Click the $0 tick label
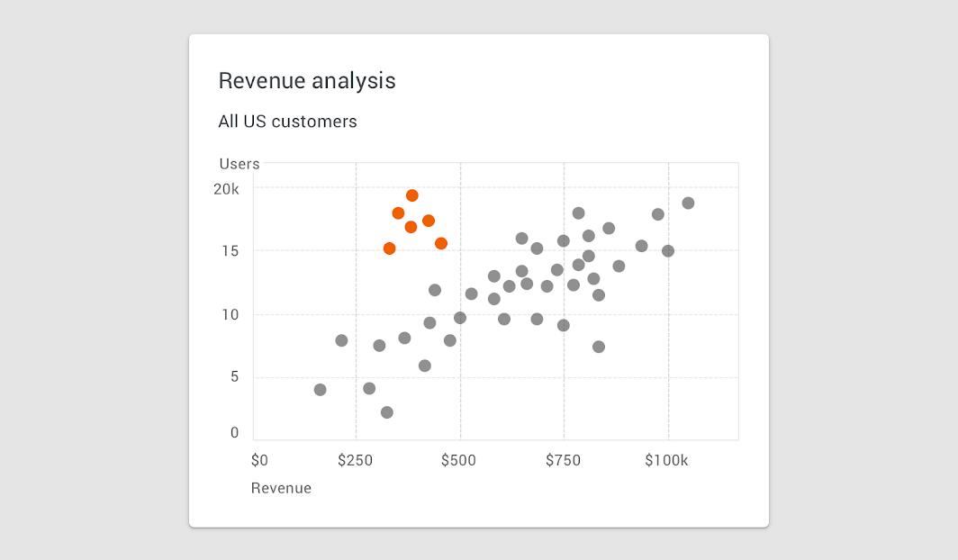 [259, 460]
